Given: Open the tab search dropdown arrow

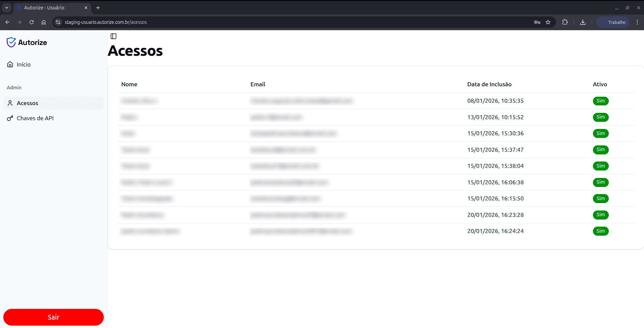Looking at the screenshot, I should [x=7, y=8].
